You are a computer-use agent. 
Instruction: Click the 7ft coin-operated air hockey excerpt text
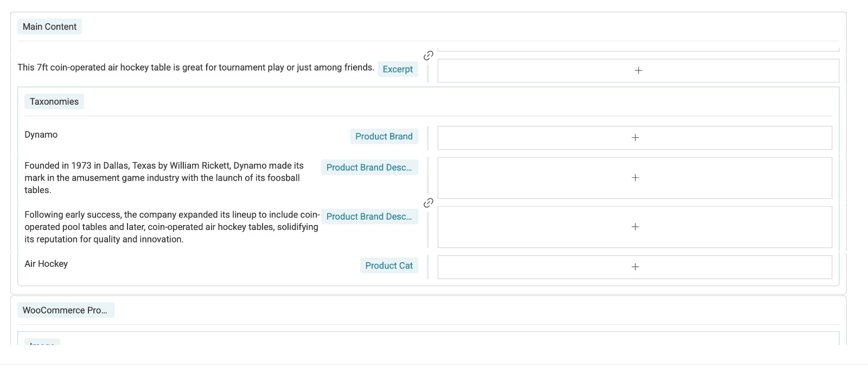pyautogui.click(x=196, y=67)
